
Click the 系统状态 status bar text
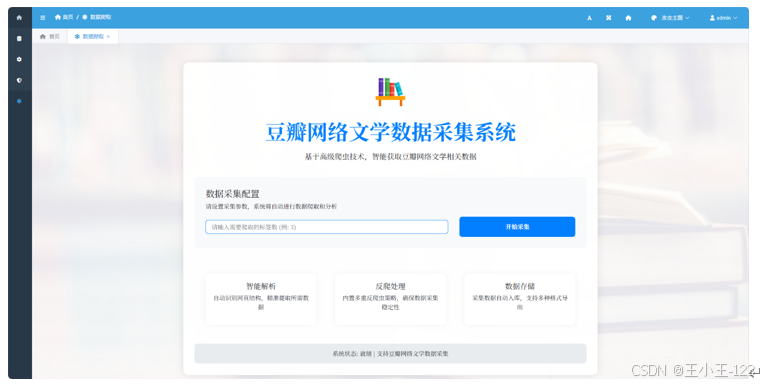390,353
